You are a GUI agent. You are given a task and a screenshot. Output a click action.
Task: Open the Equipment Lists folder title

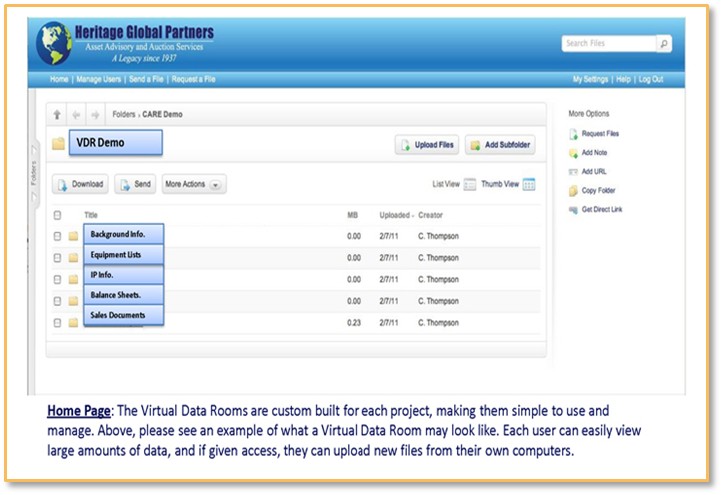124,254
